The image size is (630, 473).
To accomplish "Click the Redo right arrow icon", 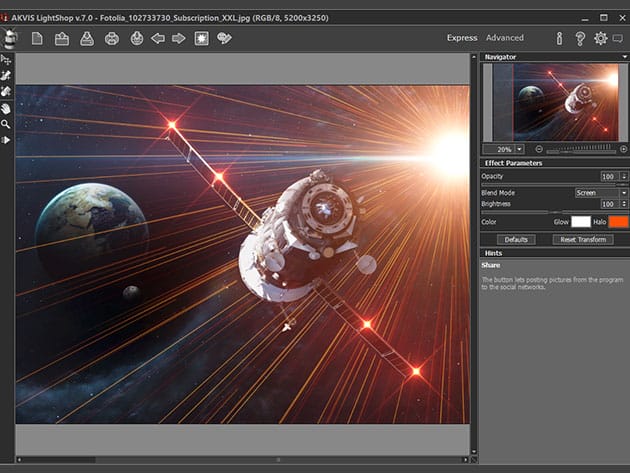I will point(178,39).
